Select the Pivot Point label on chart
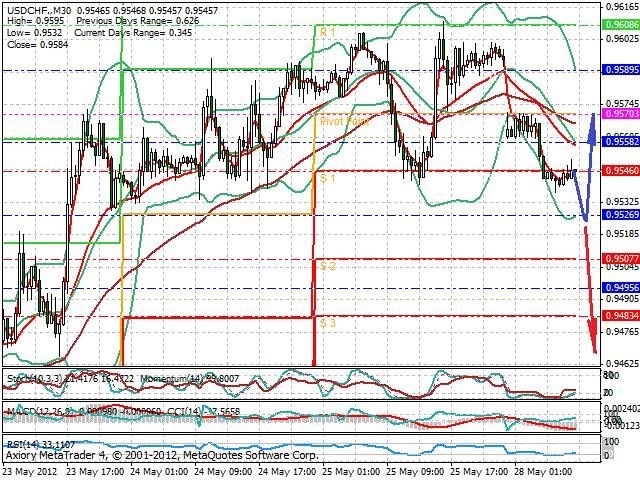The image size is (640, 480). [344, 121]
